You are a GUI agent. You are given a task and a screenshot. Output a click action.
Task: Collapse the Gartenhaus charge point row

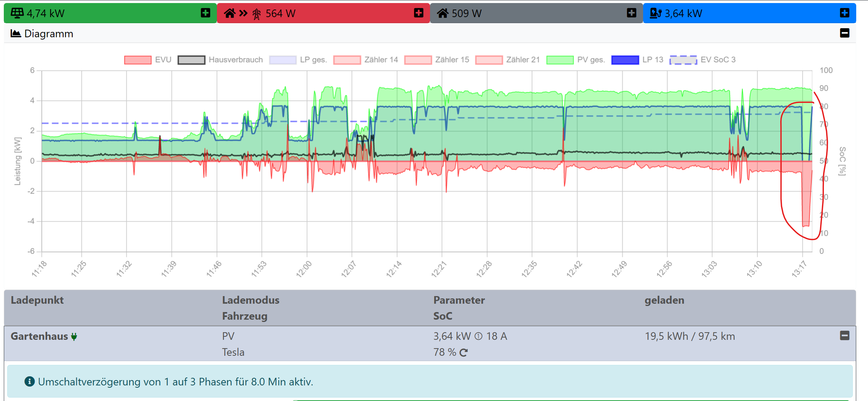844,336
